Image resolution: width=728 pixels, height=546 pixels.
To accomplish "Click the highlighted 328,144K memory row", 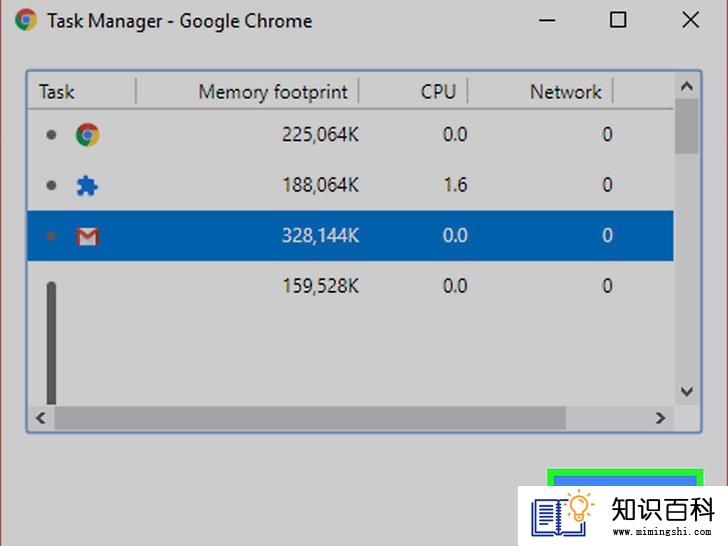I will (351, 236).
